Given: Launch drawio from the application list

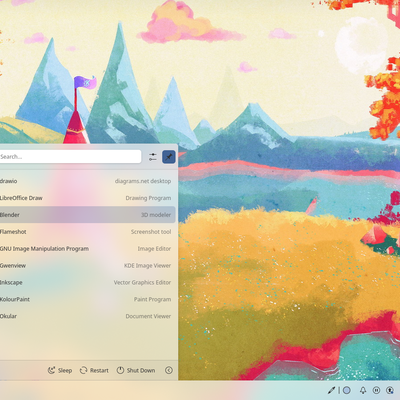Looking at the screenshot, I should tap(87, 181).
